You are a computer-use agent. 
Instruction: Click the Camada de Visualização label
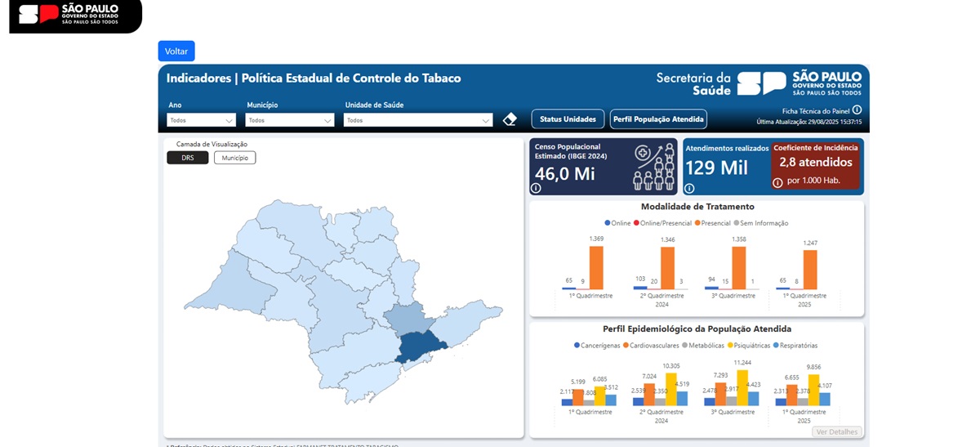pos(212,144)
